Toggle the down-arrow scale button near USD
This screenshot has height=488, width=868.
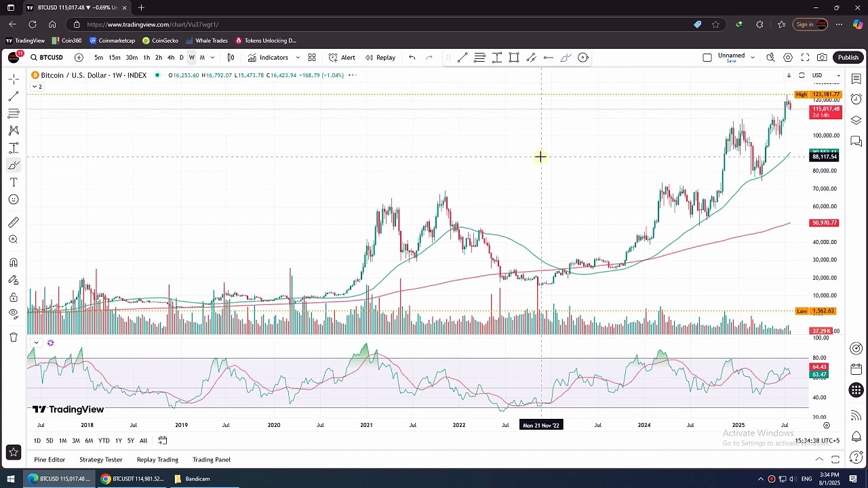(789, 75)
